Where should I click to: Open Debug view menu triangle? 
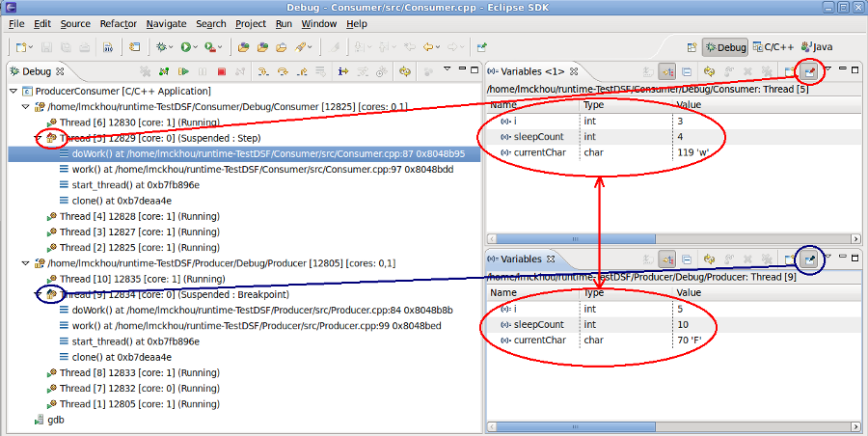[x=448, y=69]
